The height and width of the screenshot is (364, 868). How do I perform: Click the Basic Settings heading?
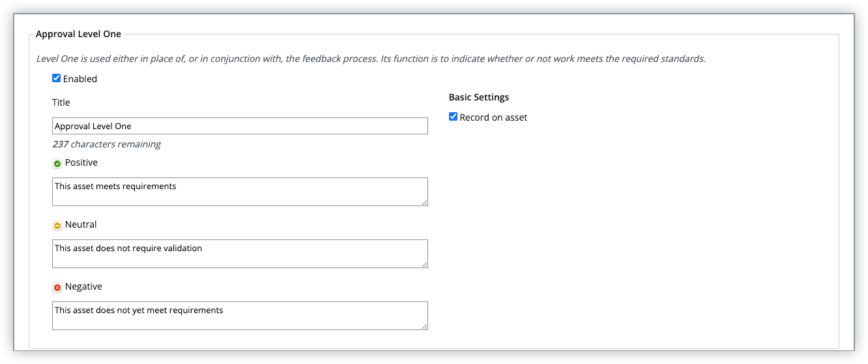point(479,97)
